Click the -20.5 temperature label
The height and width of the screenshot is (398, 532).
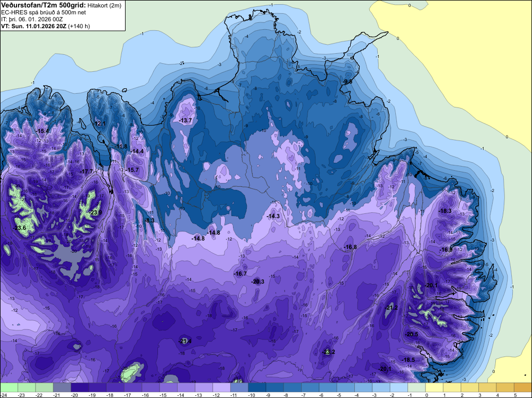pyautogui.click(x=411, y=334)
